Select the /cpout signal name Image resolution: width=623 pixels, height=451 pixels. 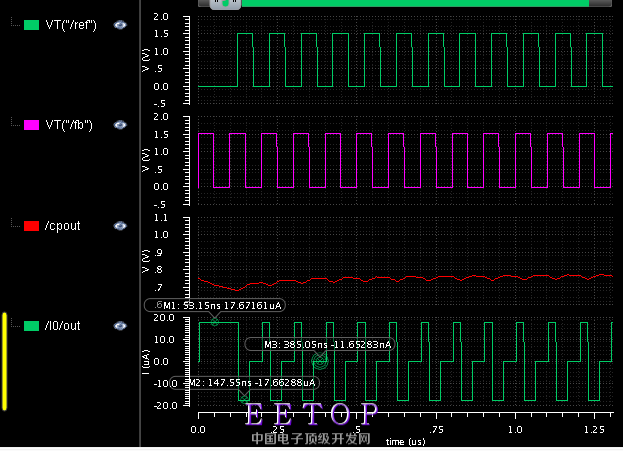pos(62,226)
